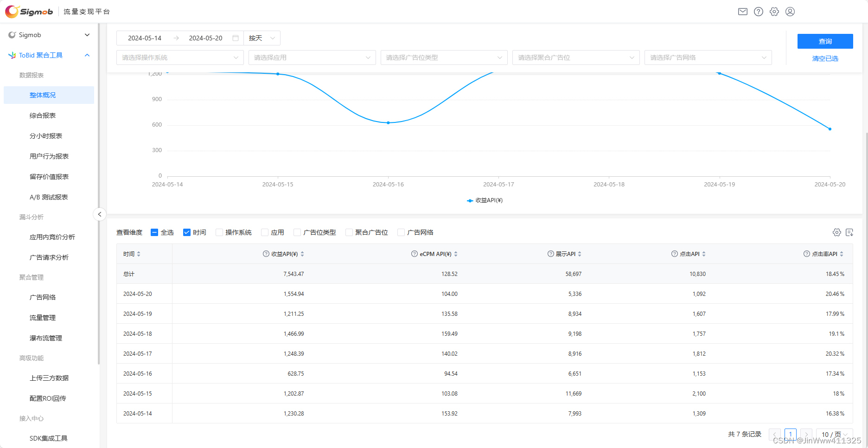This screenshot has height=448, width=868.
Task: Open the mail messages icon
Action: point(743,12)
